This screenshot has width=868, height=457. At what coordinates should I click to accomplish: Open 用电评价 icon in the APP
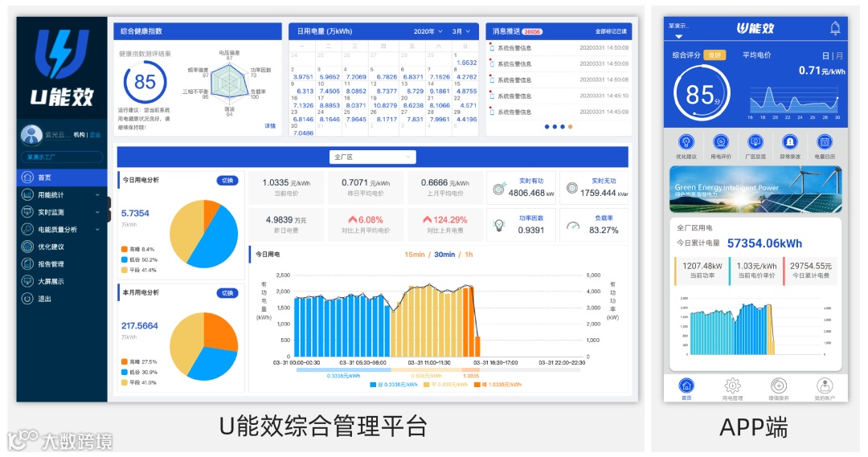[721, 141]
